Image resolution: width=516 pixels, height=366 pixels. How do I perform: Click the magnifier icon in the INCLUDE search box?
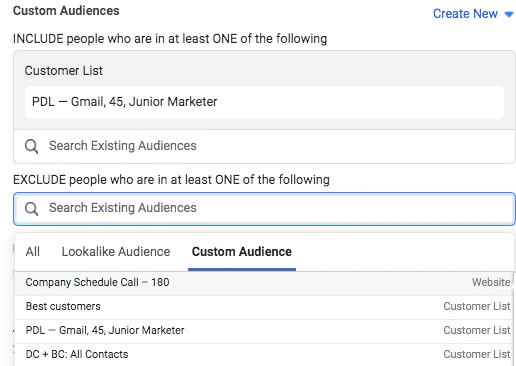pyautogui.click(x=32, y=146)
